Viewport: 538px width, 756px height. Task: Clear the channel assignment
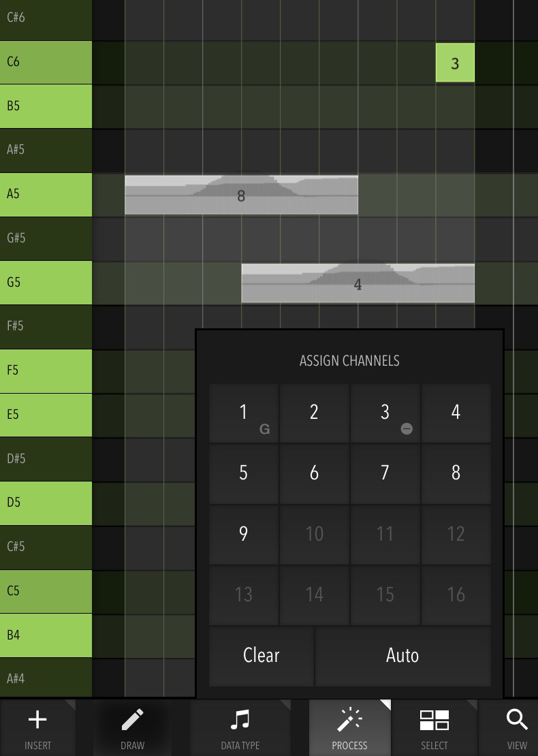(x=262, y=656)
